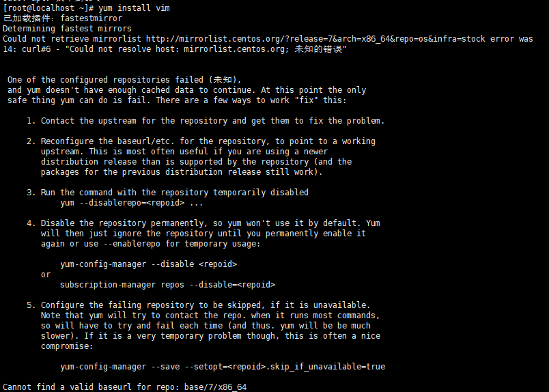Viewport: 549px width, 392px height.
Task: Click the 'fastestmirror' plugin name
Action: coord(91,18)
